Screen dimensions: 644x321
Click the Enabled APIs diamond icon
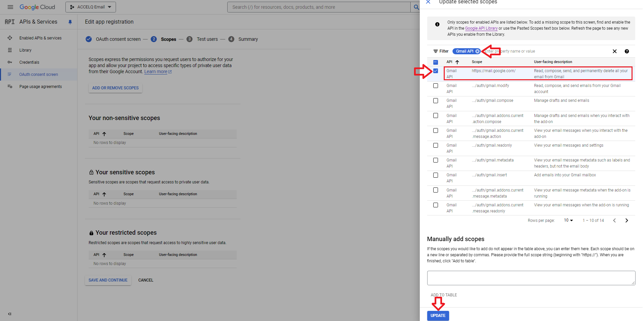(10, 38)
